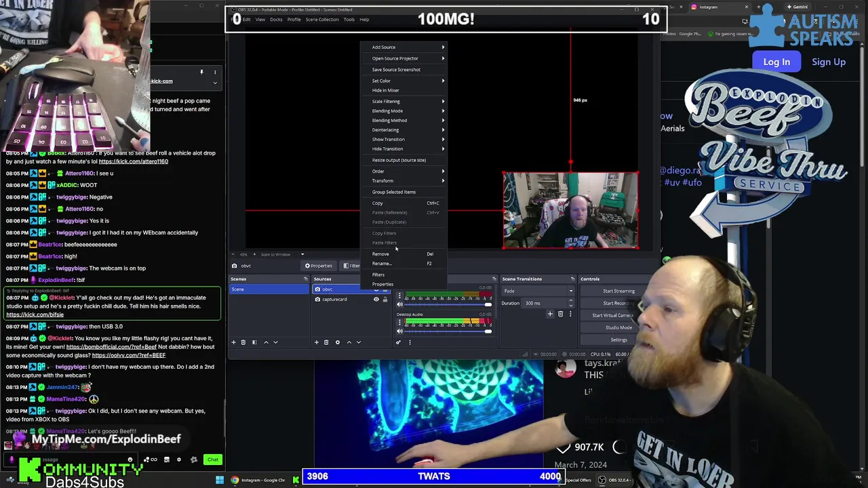Screen dimensions: 868x488
Task: Open audio mixer three-dot menu at bottom
Action: coord(410,342)
